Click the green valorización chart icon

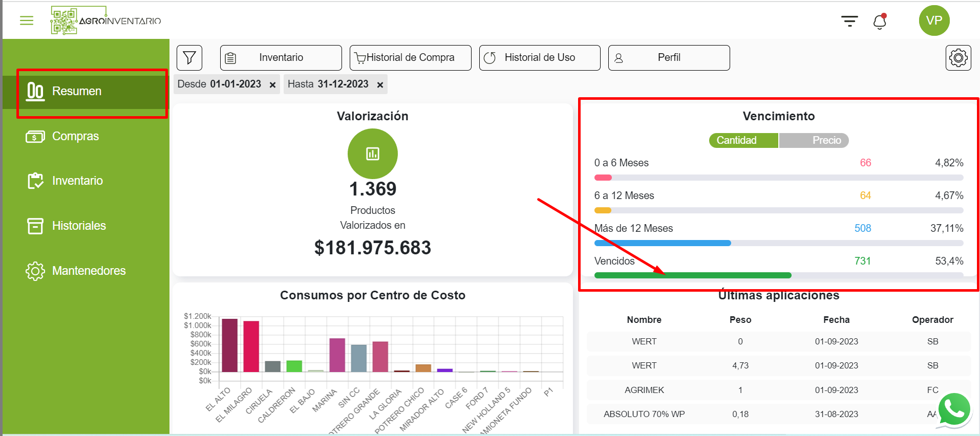tap(373, 154)
